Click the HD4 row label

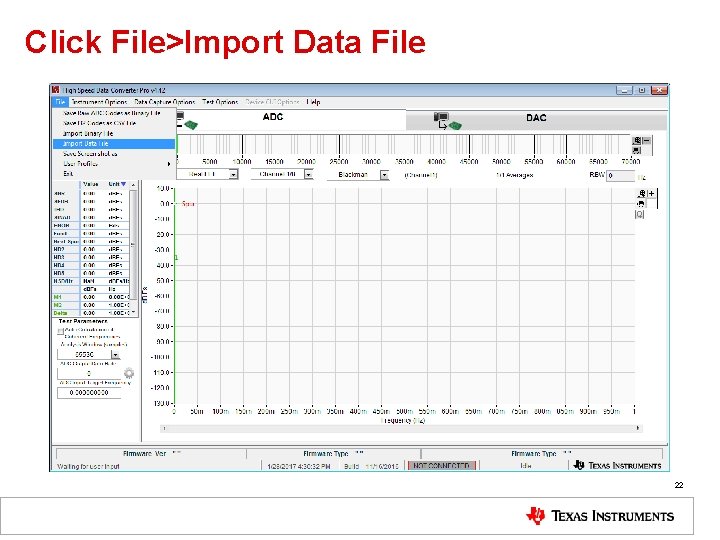click(59, 265)
